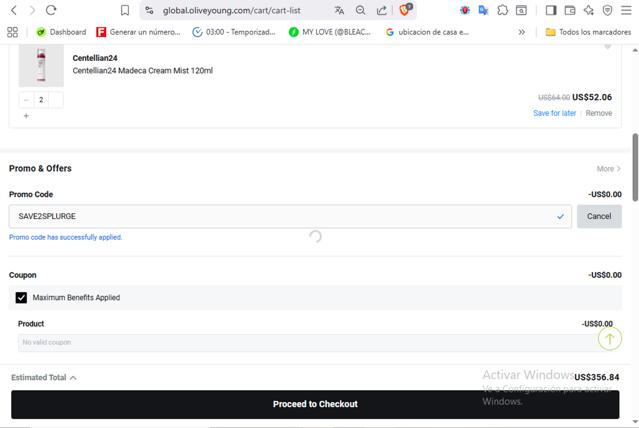Click the Centellian24 brand name
Image resolution: width=639 pixels, height=428 pixels.
[95, 58]
